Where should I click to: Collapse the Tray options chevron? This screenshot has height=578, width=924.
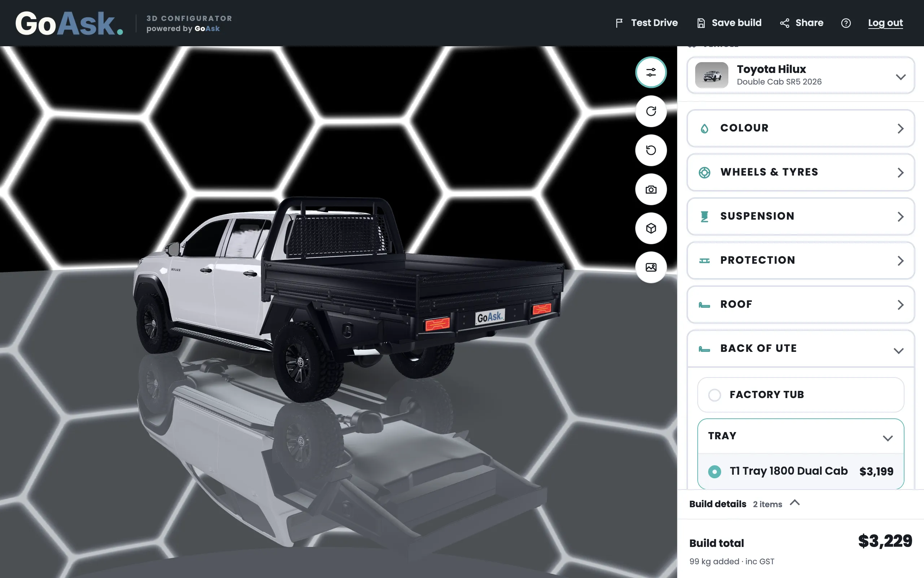click(x=888, y=438)
